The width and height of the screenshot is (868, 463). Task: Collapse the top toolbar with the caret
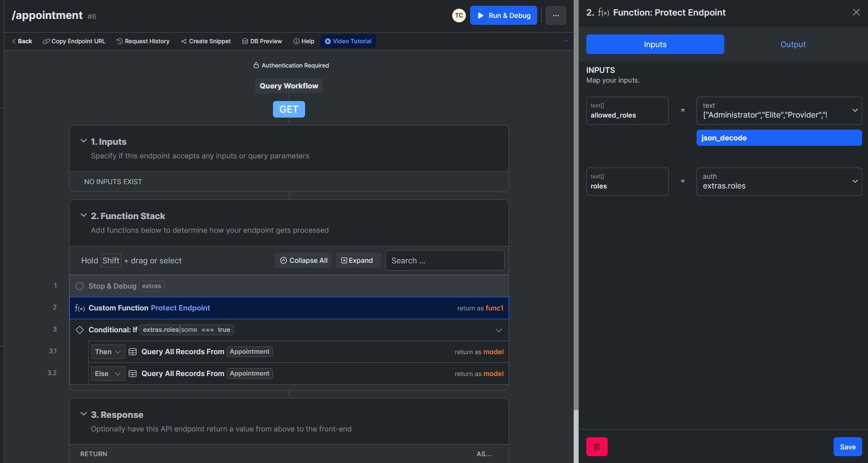pyautogui.click(x=566, y=41)
